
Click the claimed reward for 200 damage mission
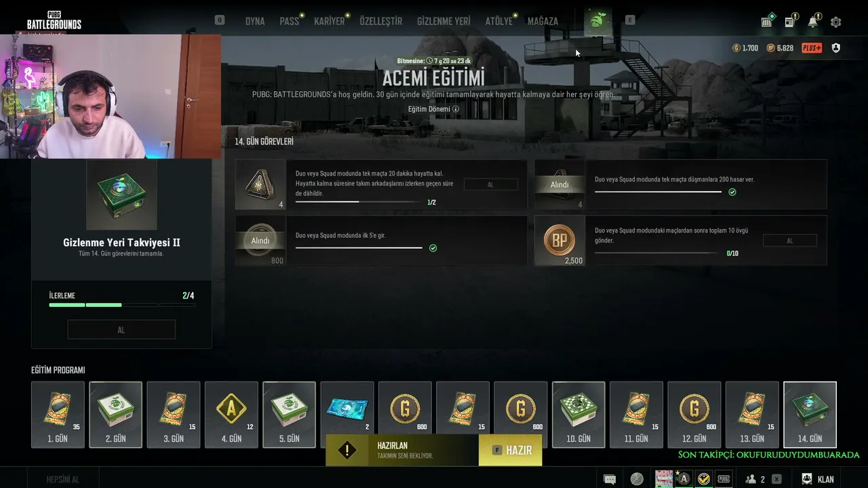pos(559,184)
